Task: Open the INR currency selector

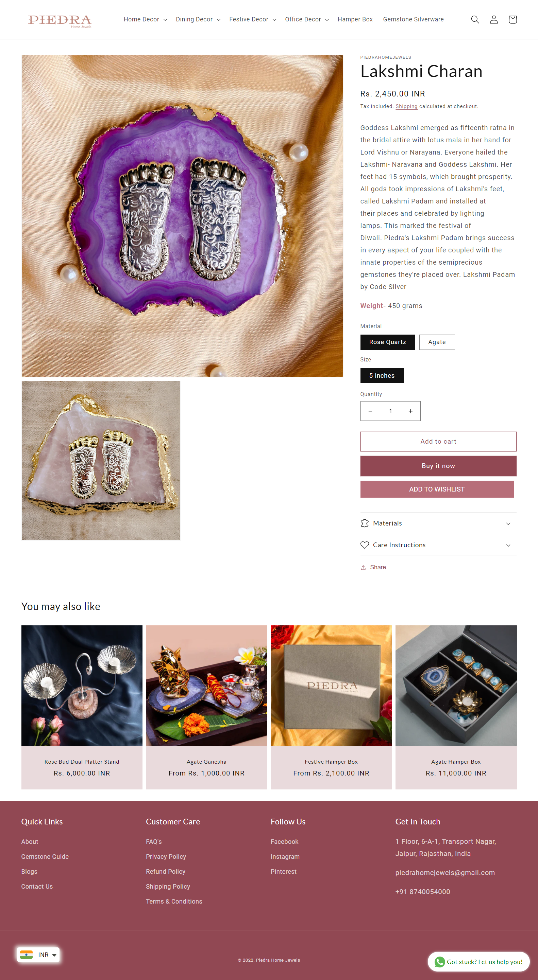Action: pyautogui.click(x=38, y=955)
